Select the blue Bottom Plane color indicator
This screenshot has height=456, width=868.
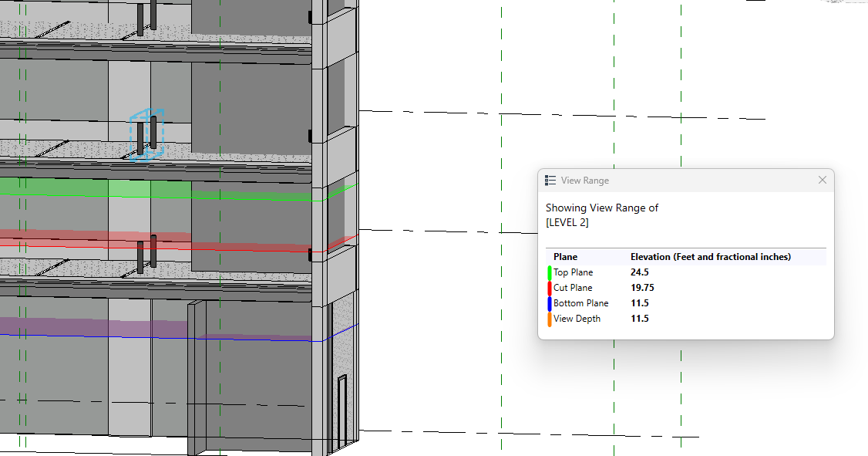click(549, 302)
